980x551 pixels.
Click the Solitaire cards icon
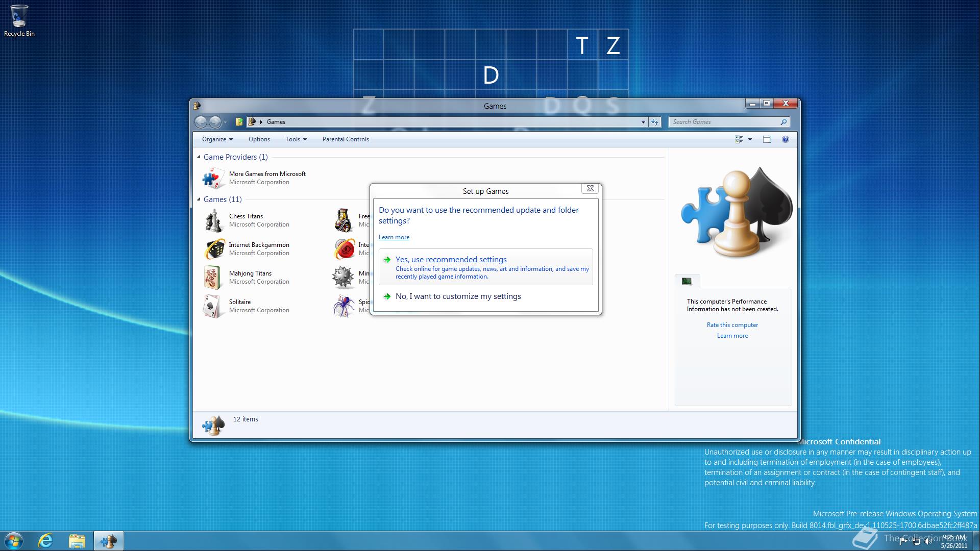[213, 306]
